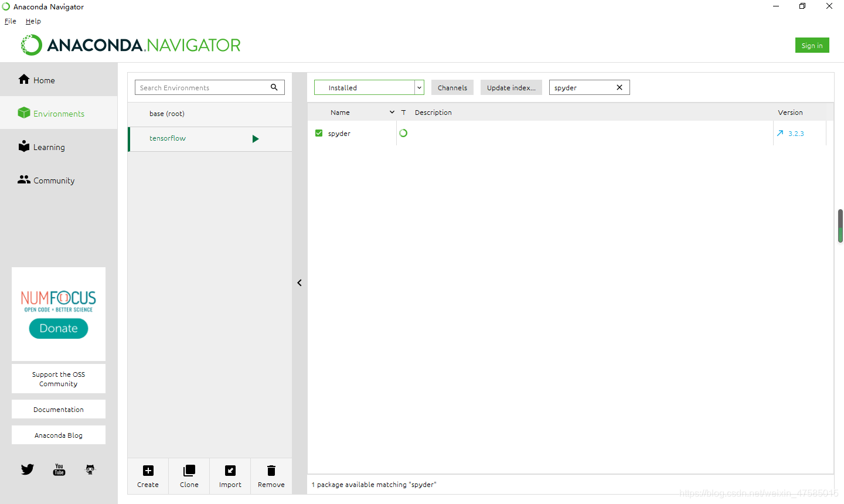Click the NumFOCUS Donate button

pyautogui.click(x=59, y=328)
